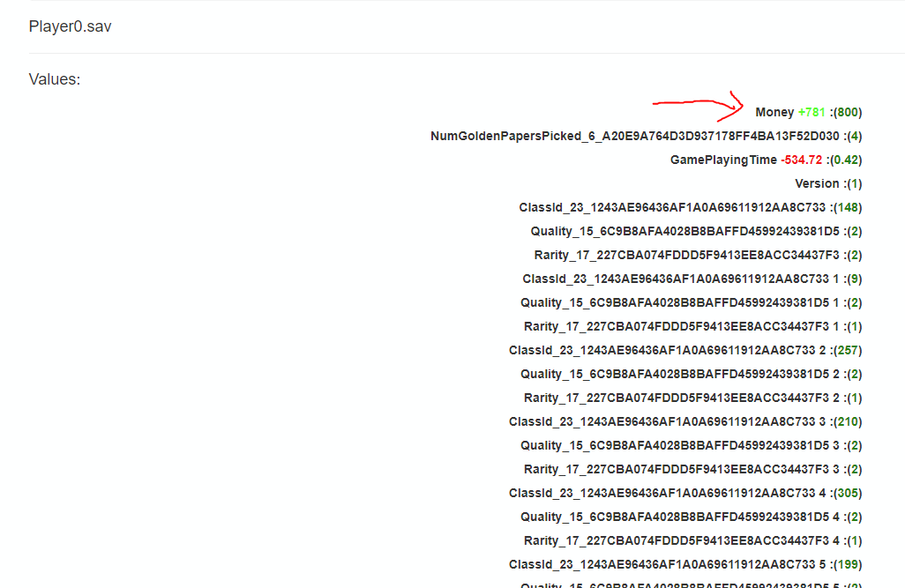Select the ClassId value 148
This screenshot has width=905, height=588.
click(x=848, y=207)
